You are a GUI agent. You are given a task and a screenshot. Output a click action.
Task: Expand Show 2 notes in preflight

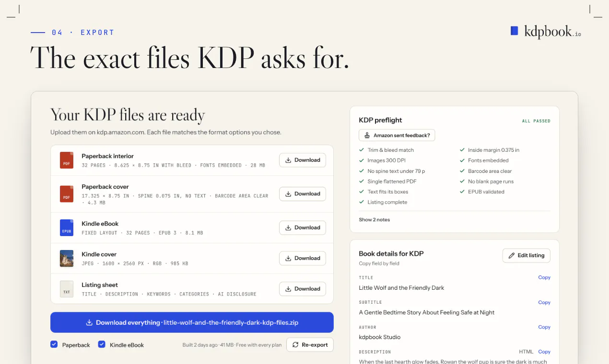[375, 220]
